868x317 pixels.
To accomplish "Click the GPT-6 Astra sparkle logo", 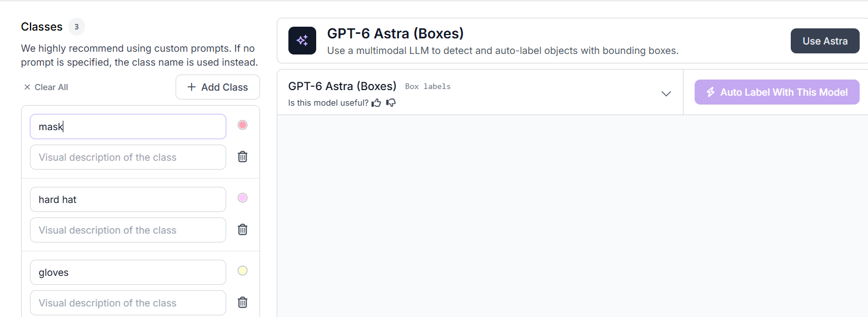I will click(x=302, y=41).
